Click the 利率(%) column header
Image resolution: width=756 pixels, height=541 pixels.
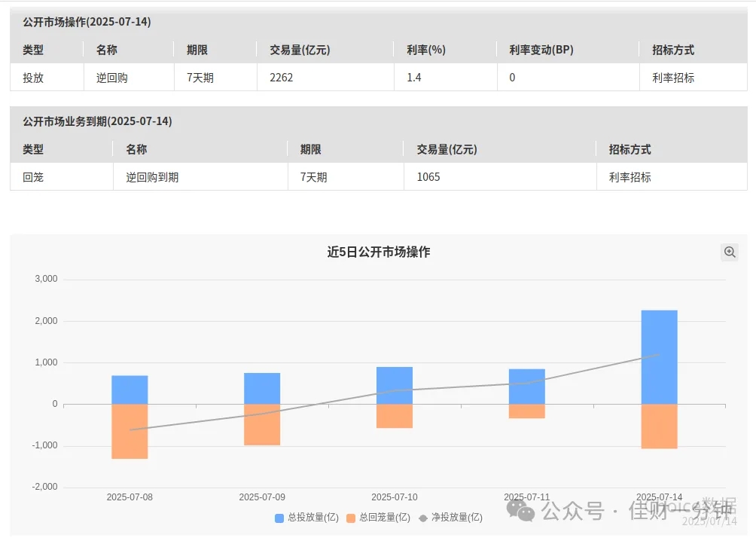click(425, 50)
